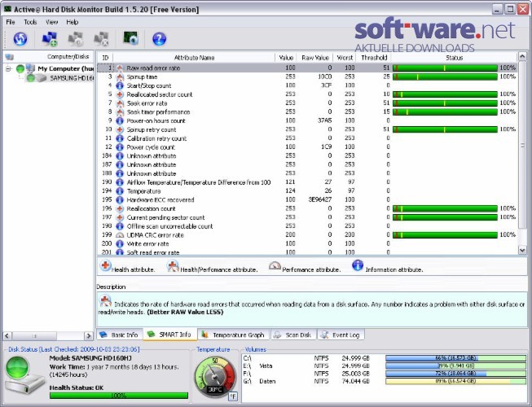Image resolution: width=532 pixels, height=407 pixels.
Task: Click the Health attribute legend icon
Action: coord(106,265)
